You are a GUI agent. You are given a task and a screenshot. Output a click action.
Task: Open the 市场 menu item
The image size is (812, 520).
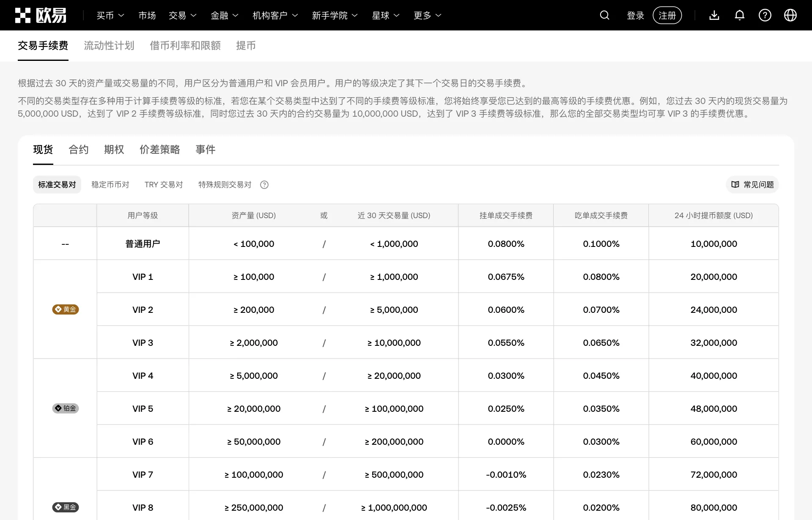(147, 15)
